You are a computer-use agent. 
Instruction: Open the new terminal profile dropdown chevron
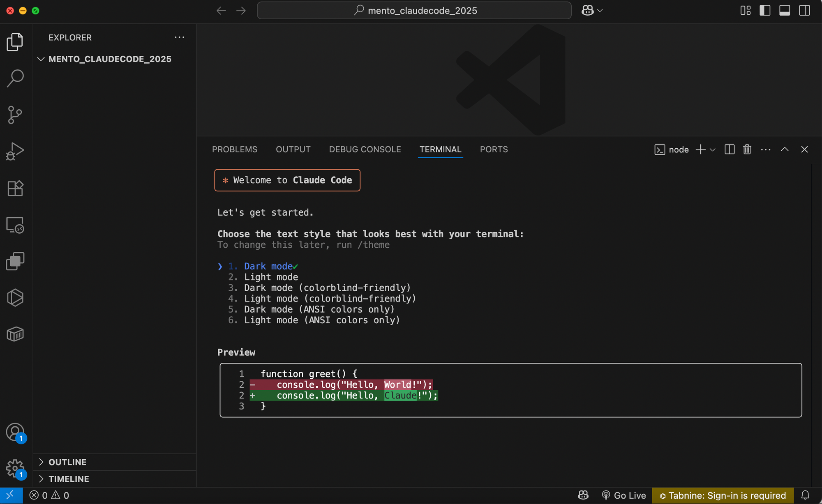click(x=713, y=150)
